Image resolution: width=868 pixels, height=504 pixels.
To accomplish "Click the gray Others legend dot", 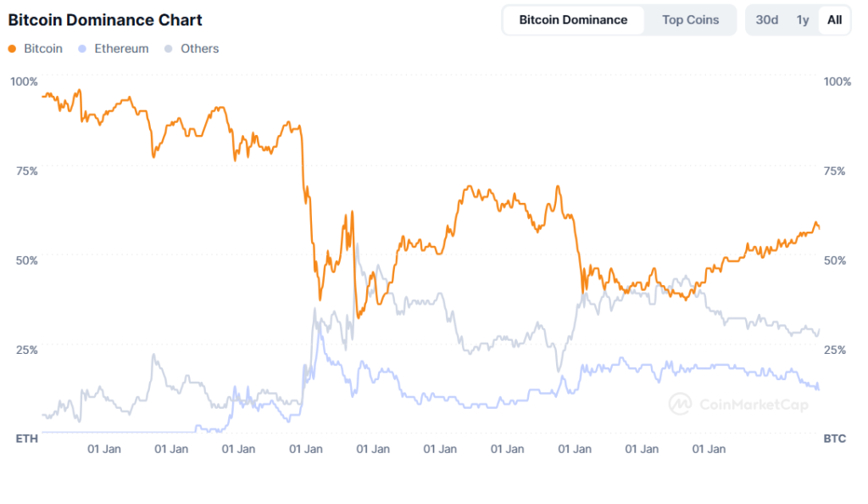I will point(169,48).
